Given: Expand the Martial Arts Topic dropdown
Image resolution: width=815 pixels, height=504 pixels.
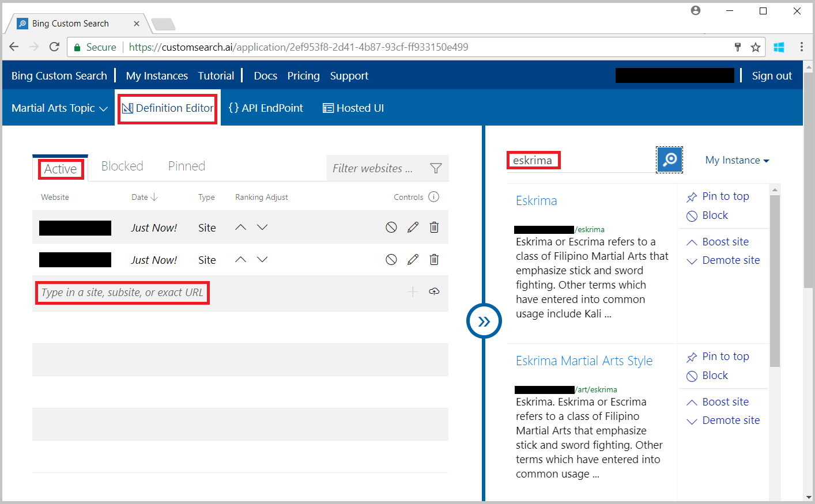Looking at the screenshot, I should [59, 108].
